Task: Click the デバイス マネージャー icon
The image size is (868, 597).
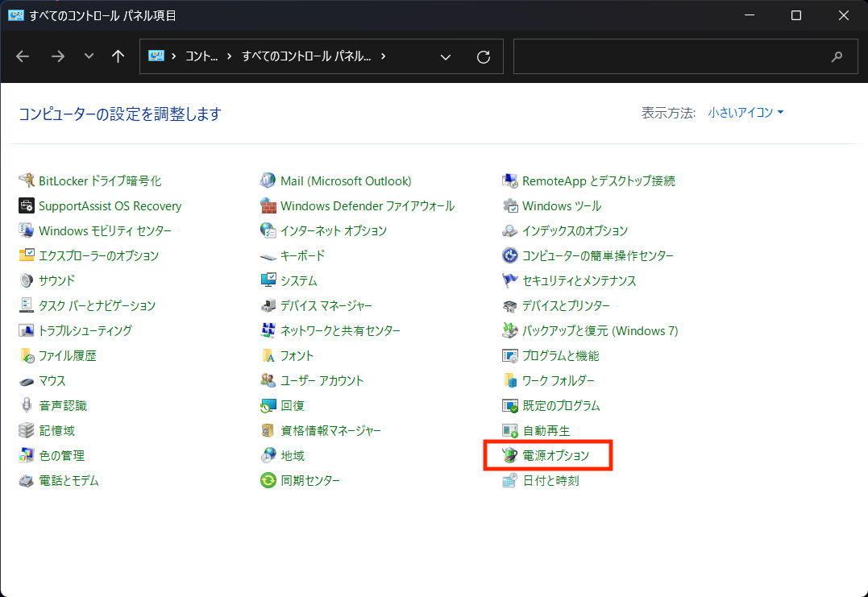Action: pyautogui.click(x=268, y=306)
